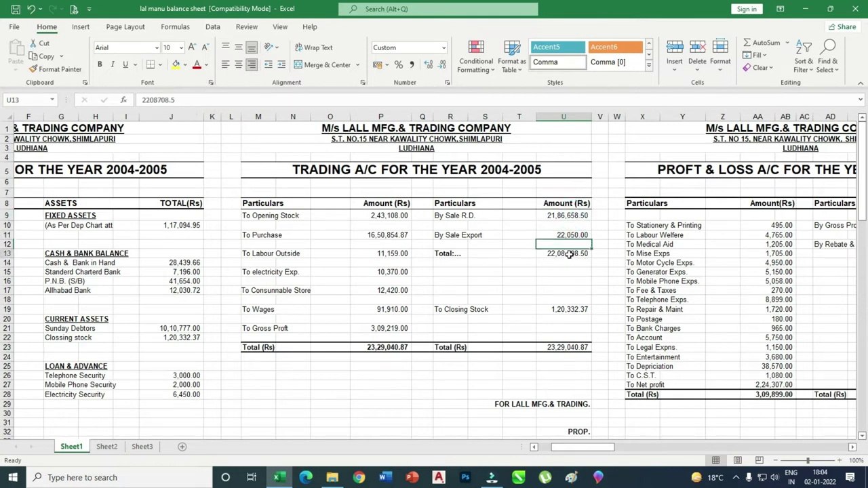Set Top Align for cells
868x488 pixels.
coord(225,47)
